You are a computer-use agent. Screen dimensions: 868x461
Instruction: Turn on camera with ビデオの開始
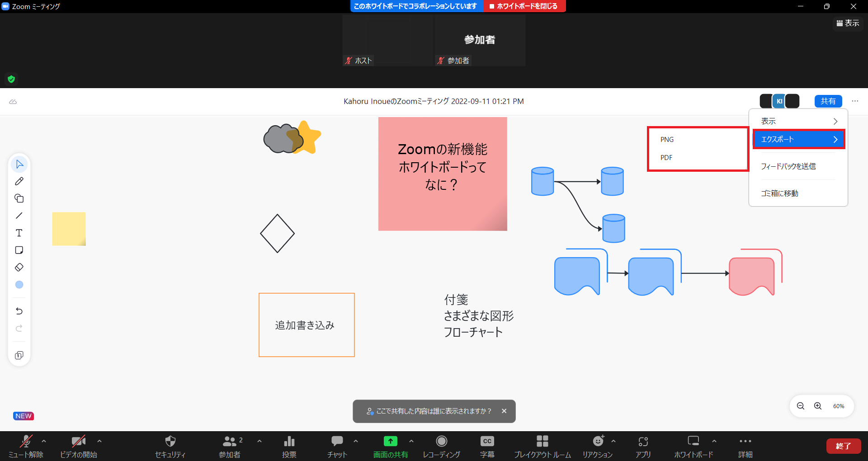pos(78,446)
